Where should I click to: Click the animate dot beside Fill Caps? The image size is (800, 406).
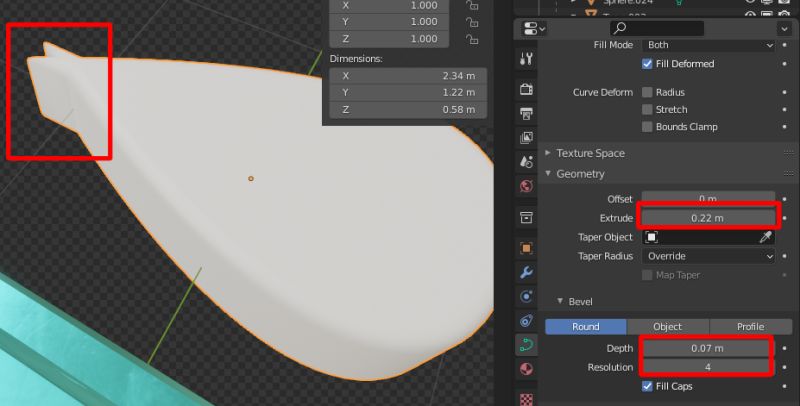(785, 387)
